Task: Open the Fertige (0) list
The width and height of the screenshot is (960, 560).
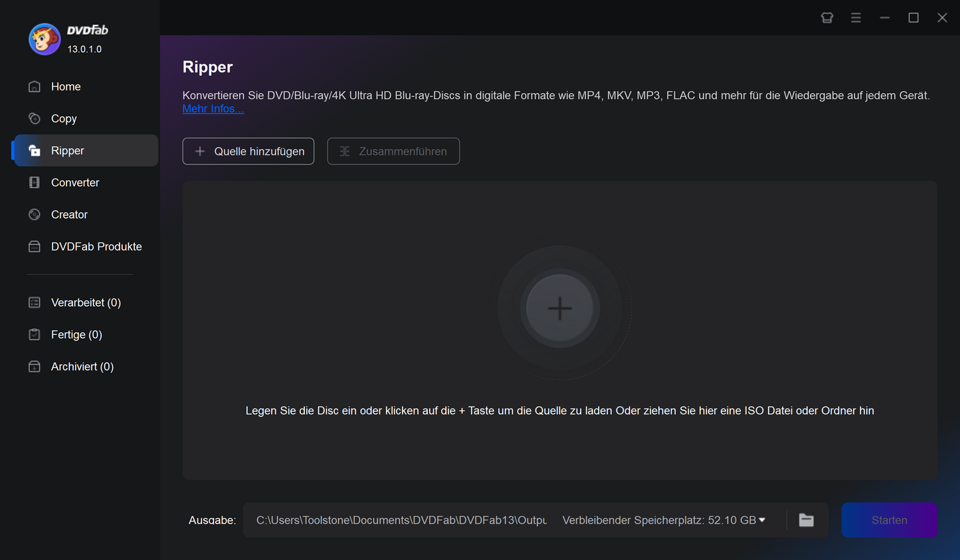Action: 76,335
